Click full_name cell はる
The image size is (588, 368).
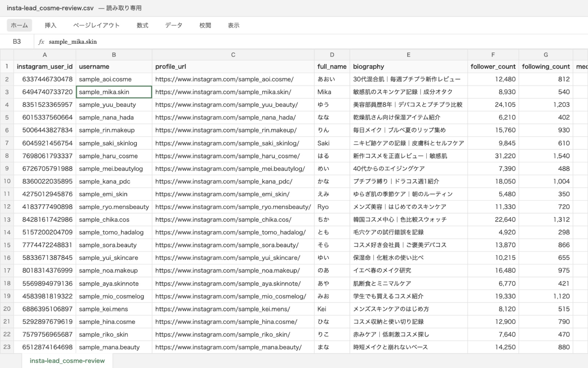pos(332,156)
